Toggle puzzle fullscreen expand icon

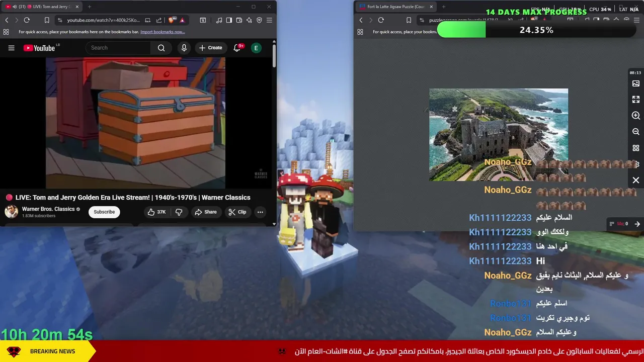636,100
